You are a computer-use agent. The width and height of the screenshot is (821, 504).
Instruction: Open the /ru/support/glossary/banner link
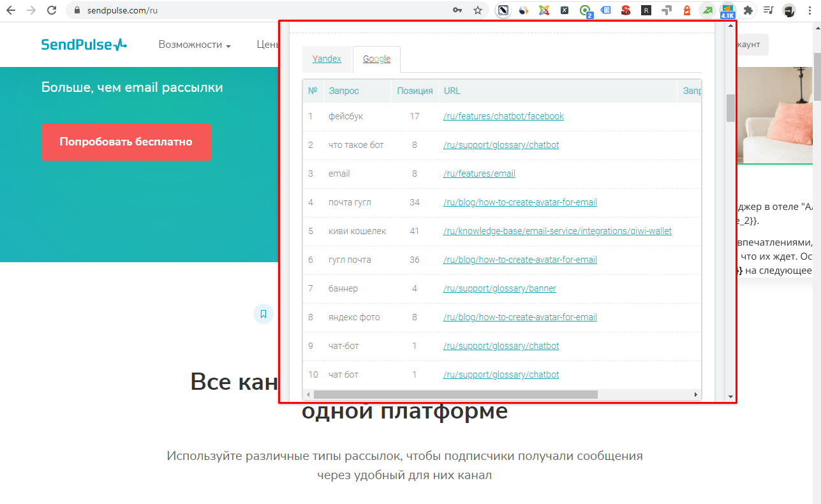click(499, 288)
